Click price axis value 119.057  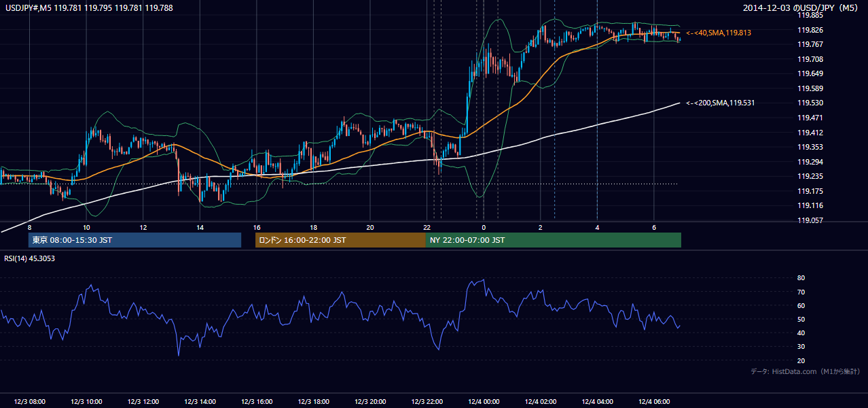click(x=809, y=220)
